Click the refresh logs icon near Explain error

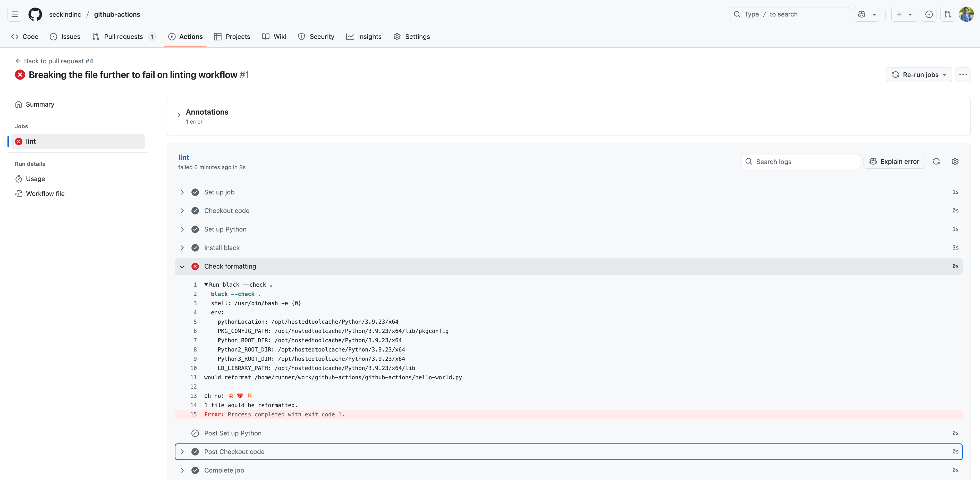click(936, 161)
